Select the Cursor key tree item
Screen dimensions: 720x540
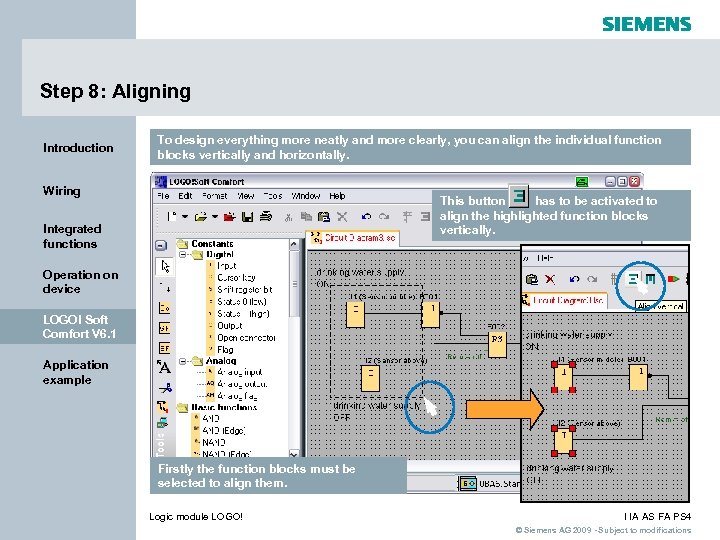point(236,278)
